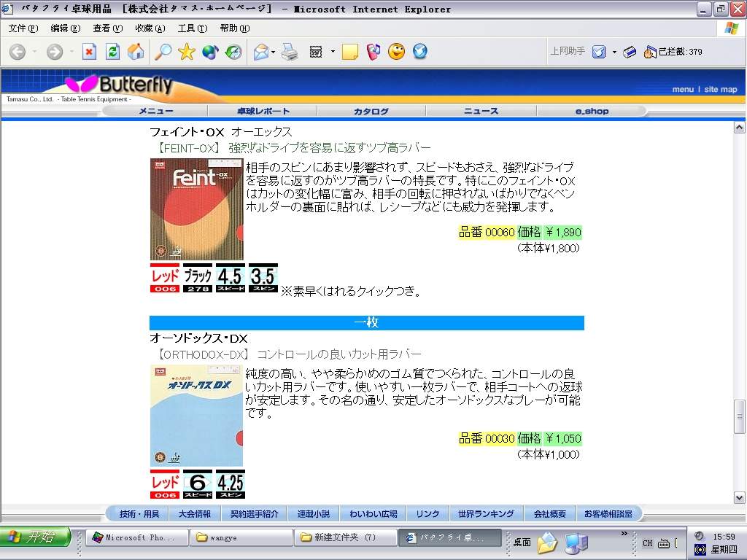Open the メニュー navigation tab
Viewport: 747px width, 560px height.
[x=156, y=111]
